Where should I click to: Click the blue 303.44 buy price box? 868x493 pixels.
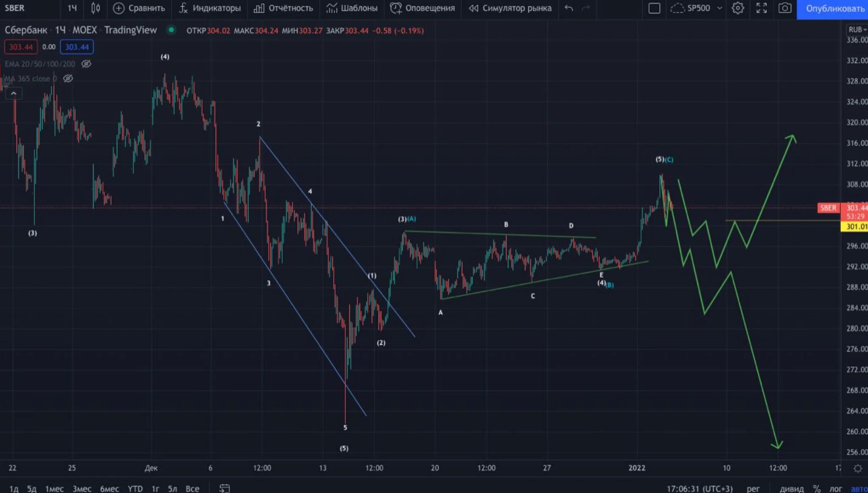[x=77, y=47]
